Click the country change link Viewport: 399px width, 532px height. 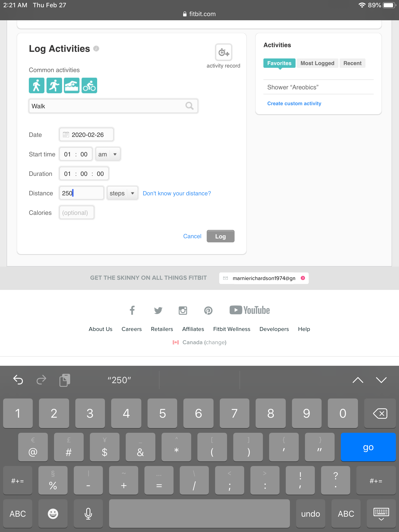[215, 342]
